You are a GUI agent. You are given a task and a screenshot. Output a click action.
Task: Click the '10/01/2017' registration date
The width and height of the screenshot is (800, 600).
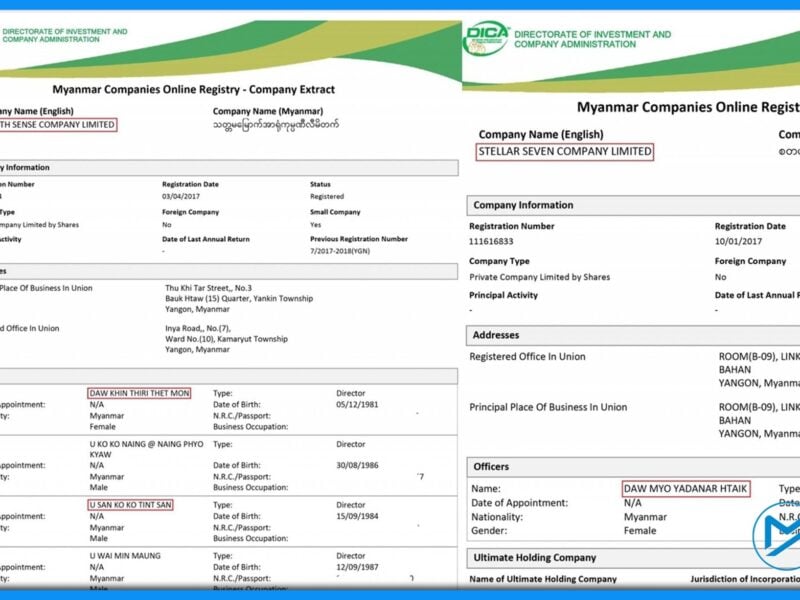pyautogui.click(x=738, y=241)
